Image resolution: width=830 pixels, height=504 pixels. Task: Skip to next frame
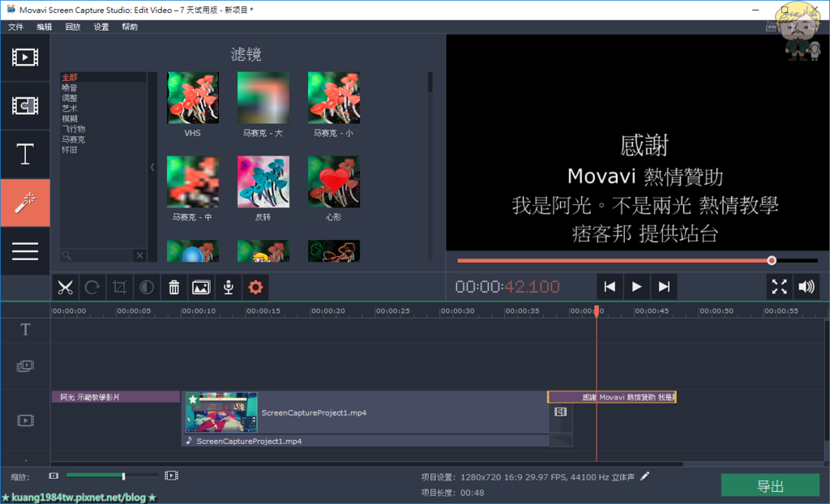[665, 287]
